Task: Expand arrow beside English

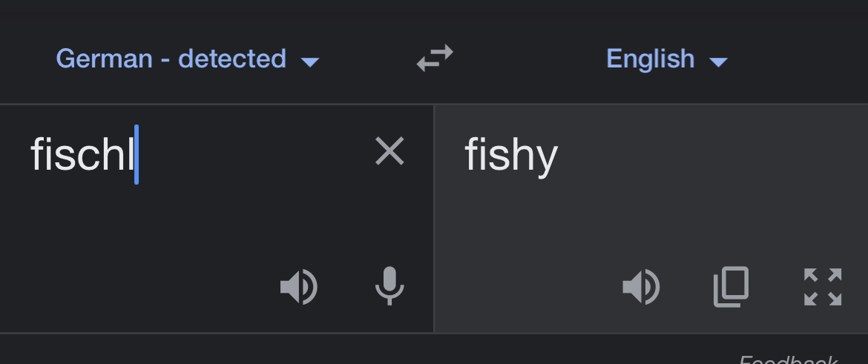Action: [719, 62]
